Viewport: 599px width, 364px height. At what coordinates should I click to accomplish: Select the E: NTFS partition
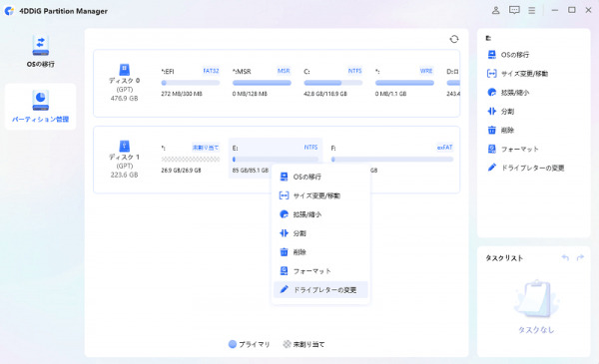pos(276,158)
